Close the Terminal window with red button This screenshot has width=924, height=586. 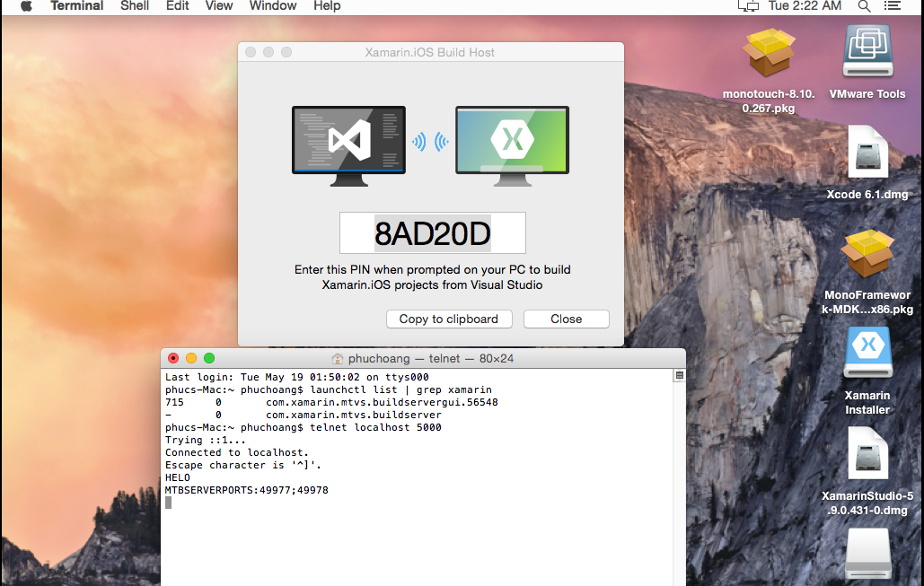[x=173, y=358]
